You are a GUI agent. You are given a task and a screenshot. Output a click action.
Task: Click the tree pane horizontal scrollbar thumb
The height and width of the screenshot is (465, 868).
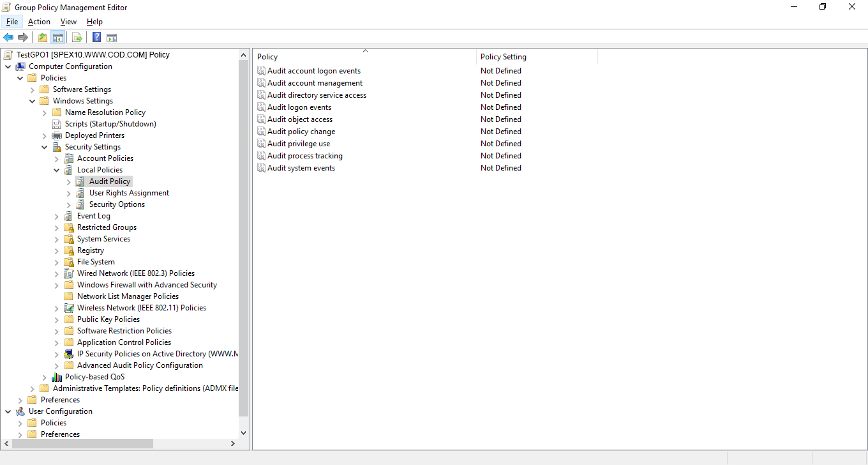[x=82, y=443]
